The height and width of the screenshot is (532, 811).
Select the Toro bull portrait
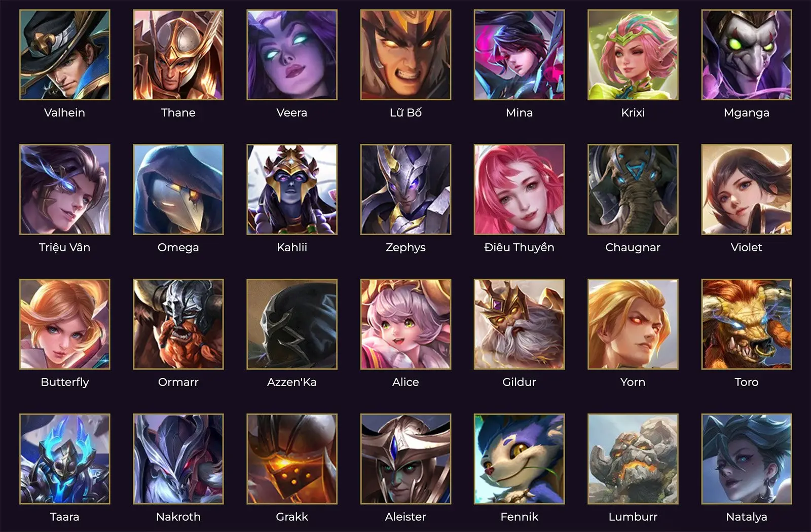coord(746,324)
